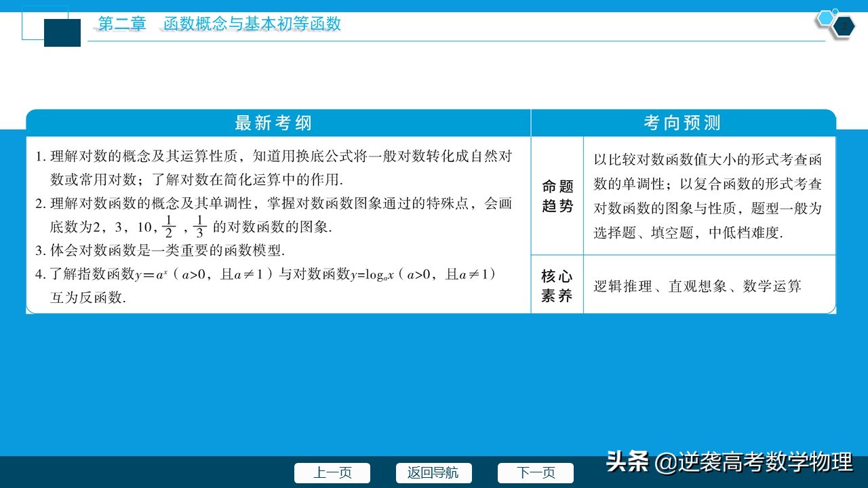Advance to the next page via 下一页

coord(535,473)
